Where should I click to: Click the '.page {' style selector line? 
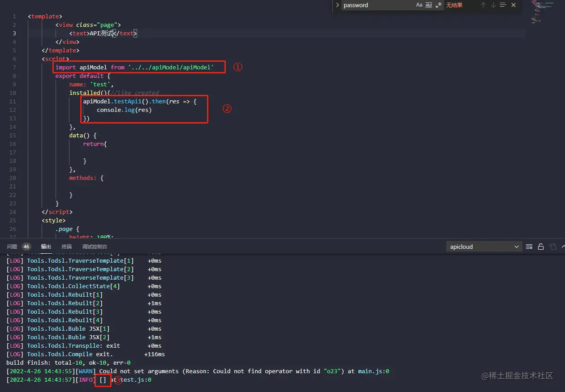point(67,229)
